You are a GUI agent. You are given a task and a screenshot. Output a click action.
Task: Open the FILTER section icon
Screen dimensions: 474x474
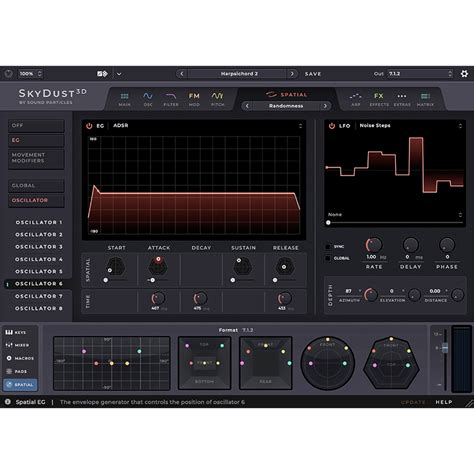pos(171,99)
